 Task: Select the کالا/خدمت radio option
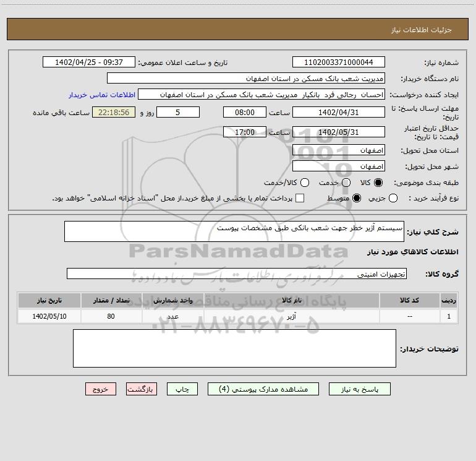(x=305, y=183)
